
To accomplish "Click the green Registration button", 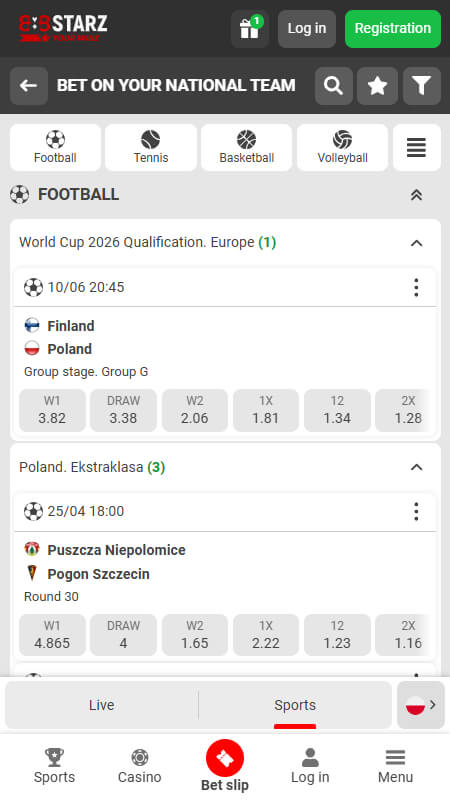I will click(x=393, y=29).
